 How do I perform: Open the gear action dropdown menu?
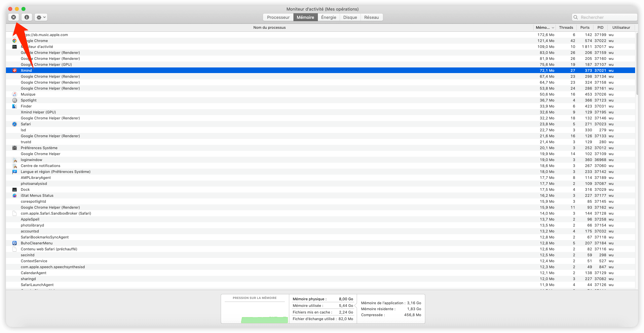click(41, 17)
